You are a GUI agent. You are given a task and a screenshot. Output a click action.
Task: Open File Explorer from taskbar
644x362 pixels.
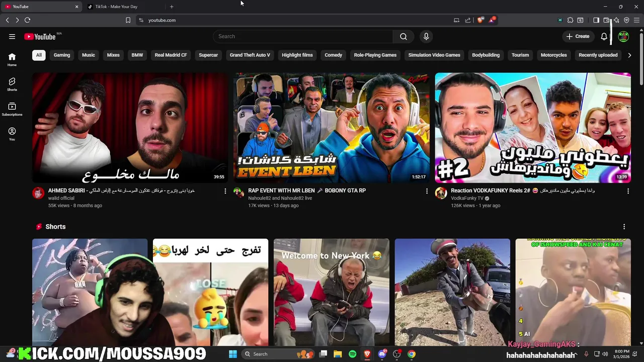point(338,354)
